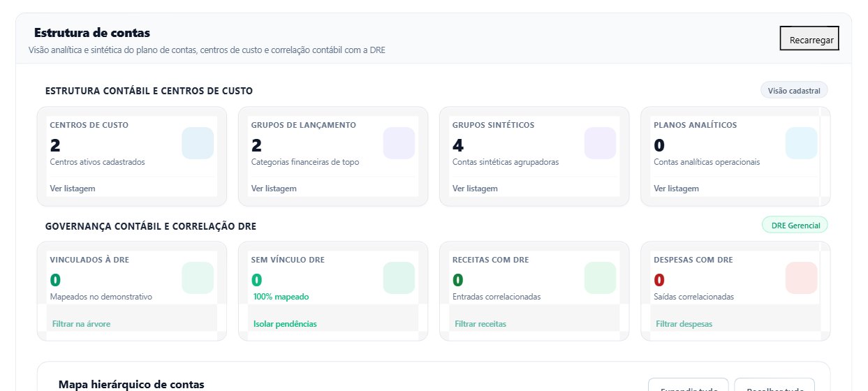Click the green 0 under Sem Vínculo DRE
The image size is (868, 391).
coord(256,280)
